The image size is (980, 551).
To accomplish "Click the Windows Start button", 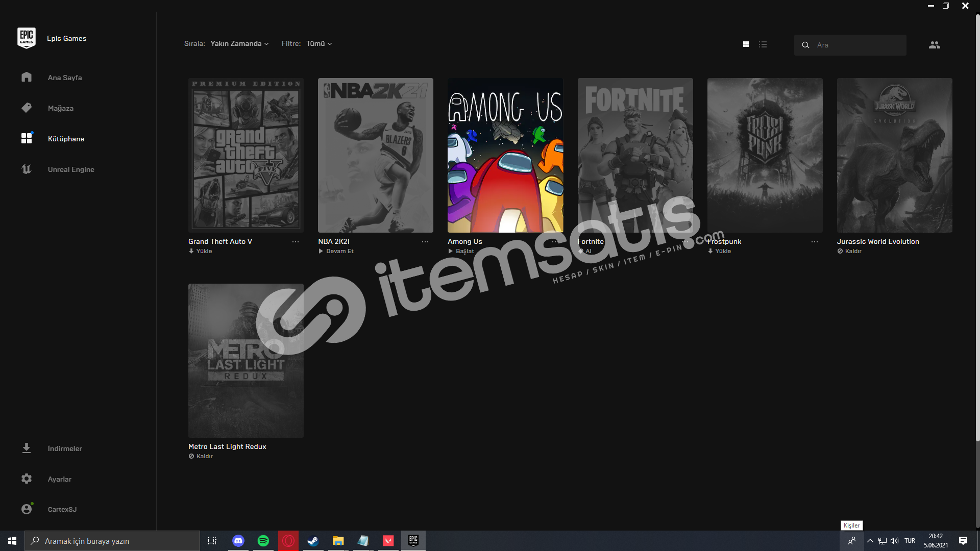I will (x=12, y=541).
